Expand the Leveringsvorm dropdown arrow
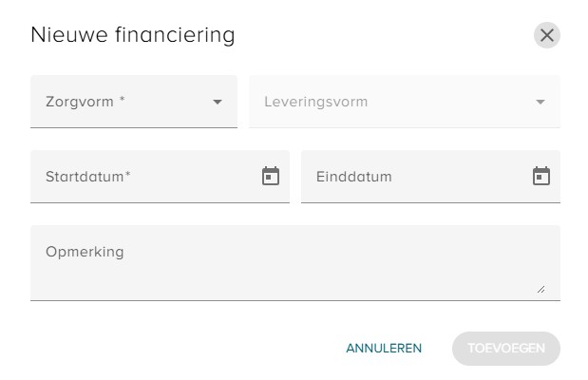The width and height of the screenshot is (588, 380). (x=540, y=102)
